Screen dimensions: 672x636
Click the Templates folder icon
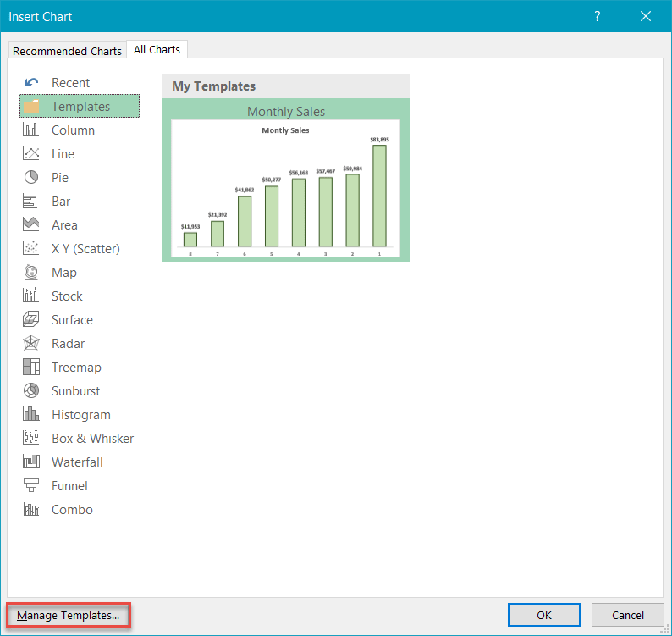[31, 106]
